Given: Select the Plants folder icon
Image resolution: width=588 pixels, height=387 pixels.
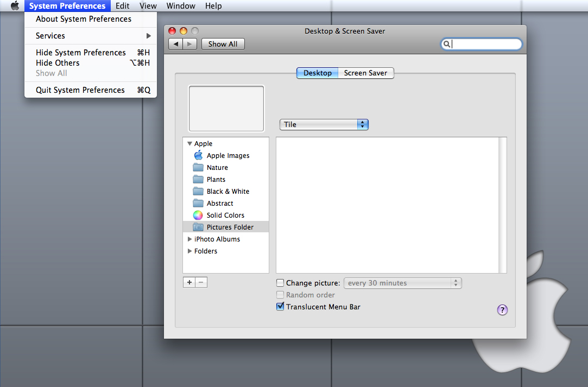Looking at the screenshot, I should 198,179.
